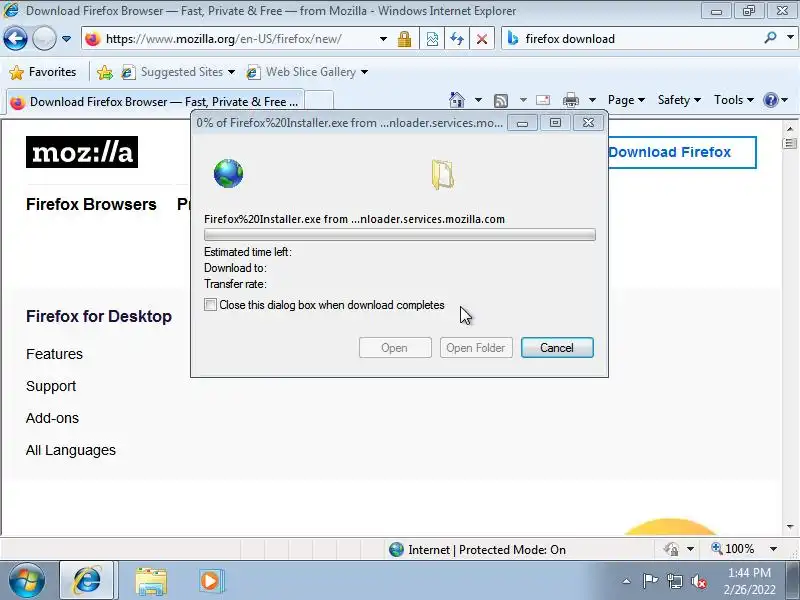Open Action Center flag tray icon
800x600 pixels.
click(649, 581)
